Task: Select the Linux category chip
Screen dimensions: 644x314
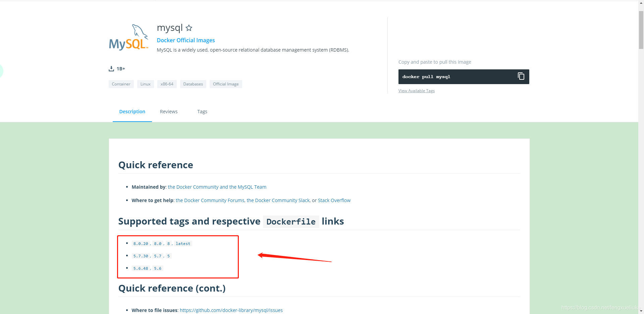Action: pos(146,84)
